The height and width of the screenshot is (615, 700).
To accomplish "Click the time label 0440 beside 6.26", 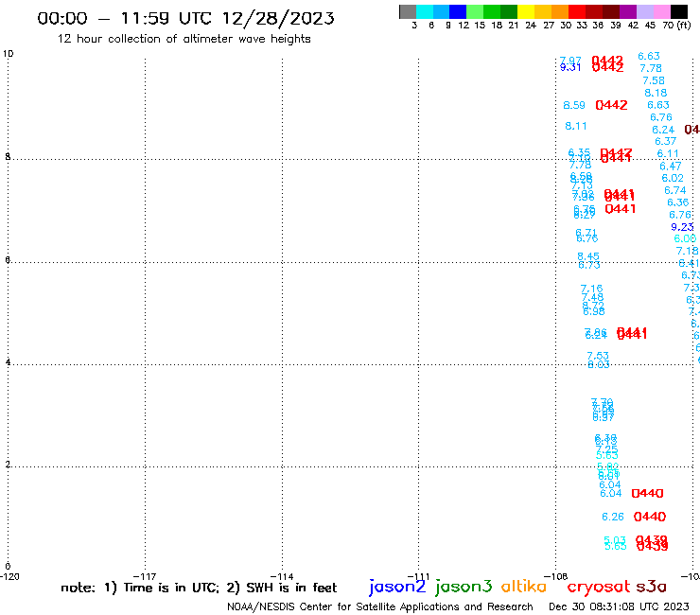I will 650,517.
